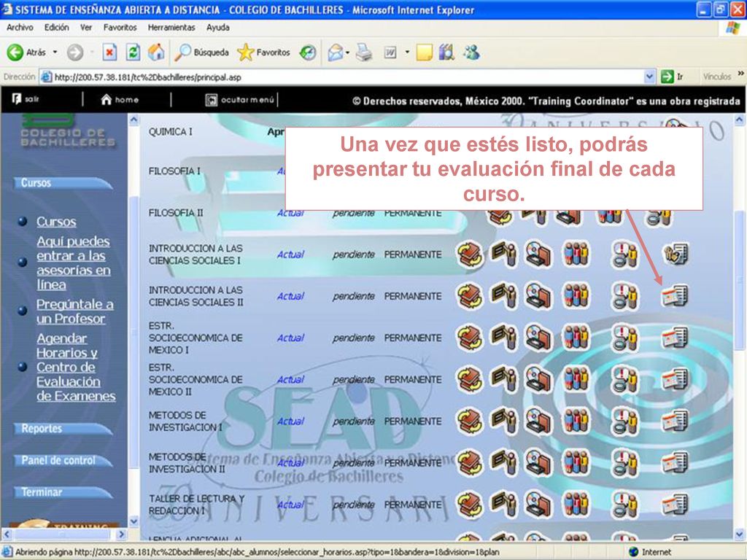Click chalkboard instructor icon for Metodos de Investigacion II
Viewport: 747px width, 560px height.
click(x=504, y=463)
